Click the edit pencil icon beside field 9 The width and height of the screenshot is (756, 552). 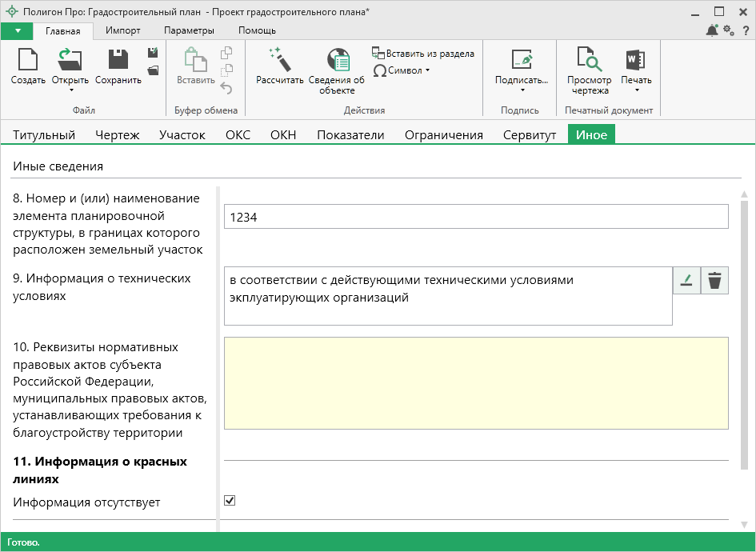pos(686,281)
